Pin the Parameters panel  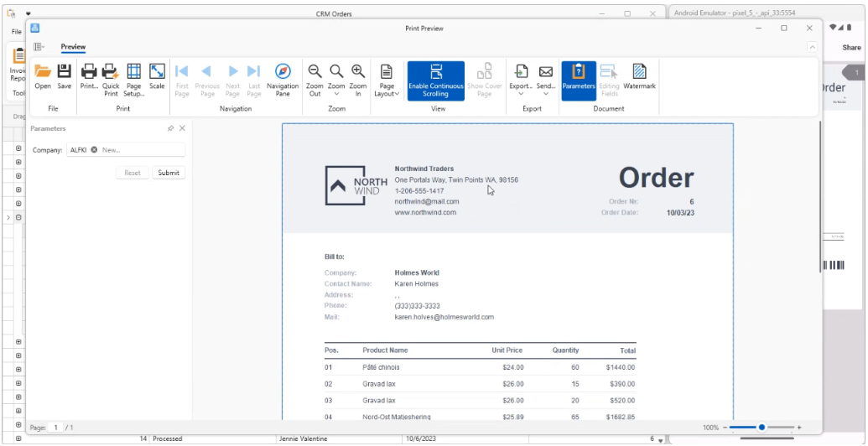170,128
